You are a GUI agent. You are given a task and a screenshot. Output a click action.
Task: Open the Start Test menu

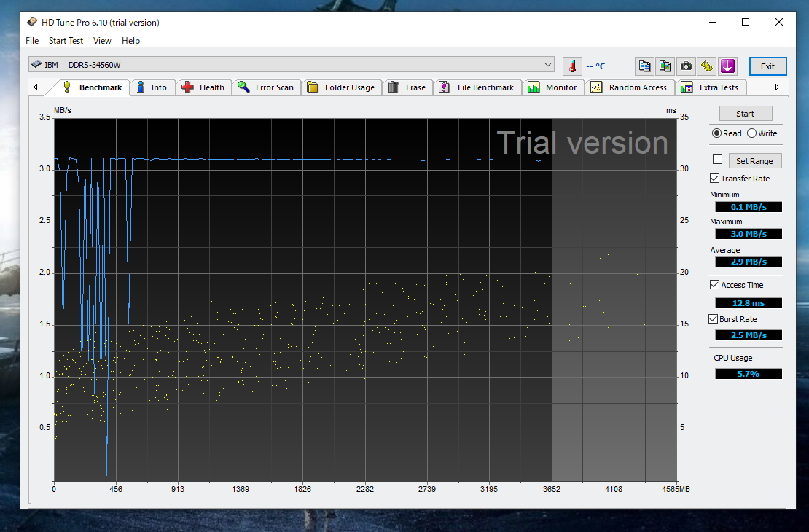[x=66, y=41]
